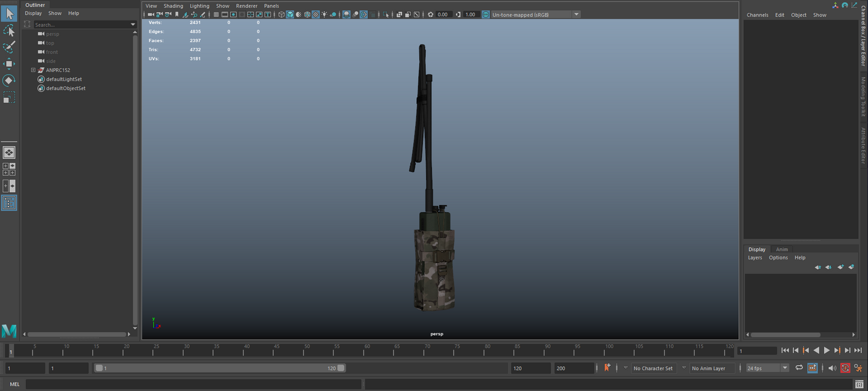Screen dimensions: 868x391
Task: Expand the ANPRC152 node in Outliner
Action: point(34,70)
